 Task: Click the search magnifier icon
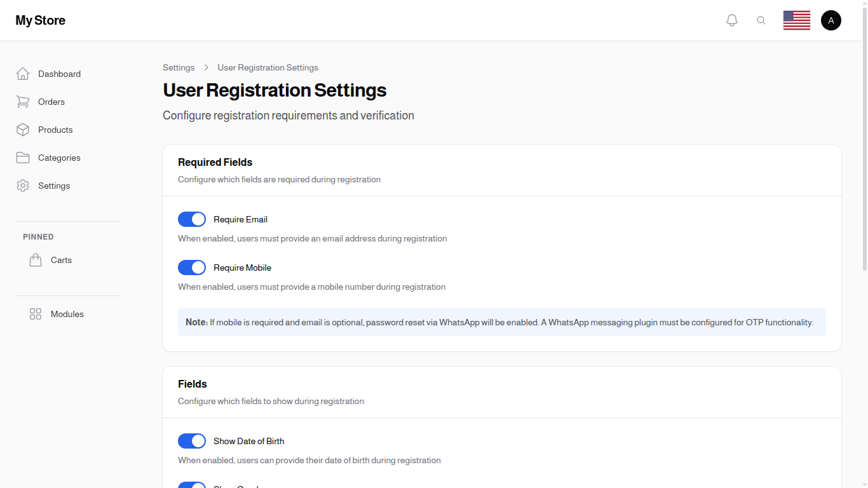click(x=761, y=20)
